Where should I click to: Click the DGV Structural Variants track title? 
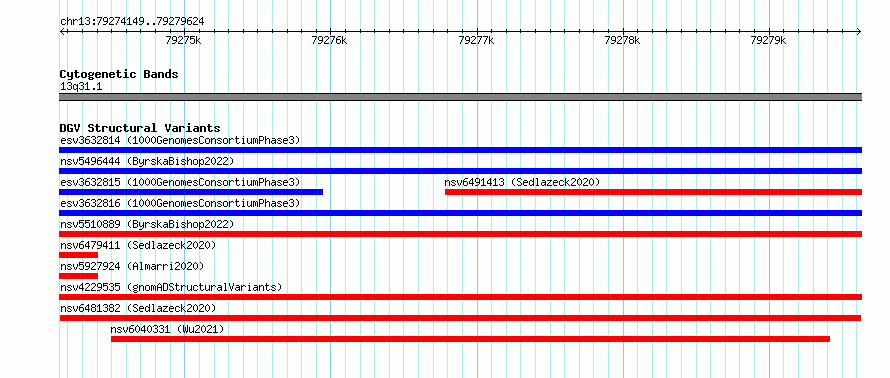coord(140,128)
